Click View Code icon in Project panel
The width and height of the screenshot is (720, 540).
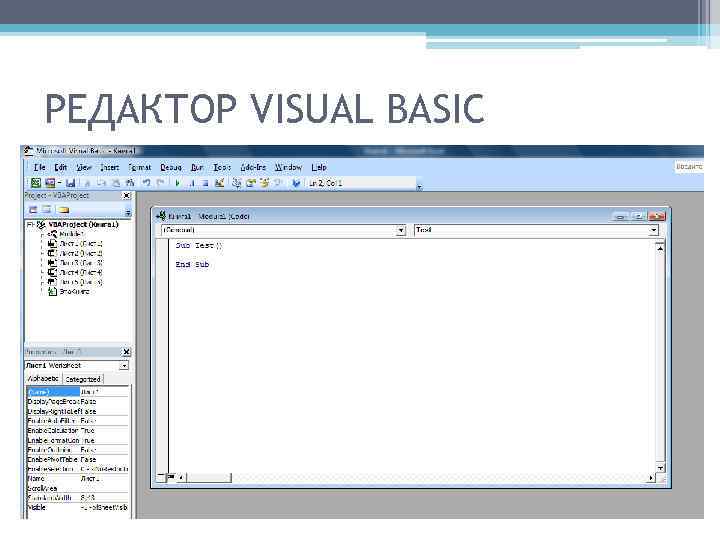pyautogui.click(x=33, y=210)
